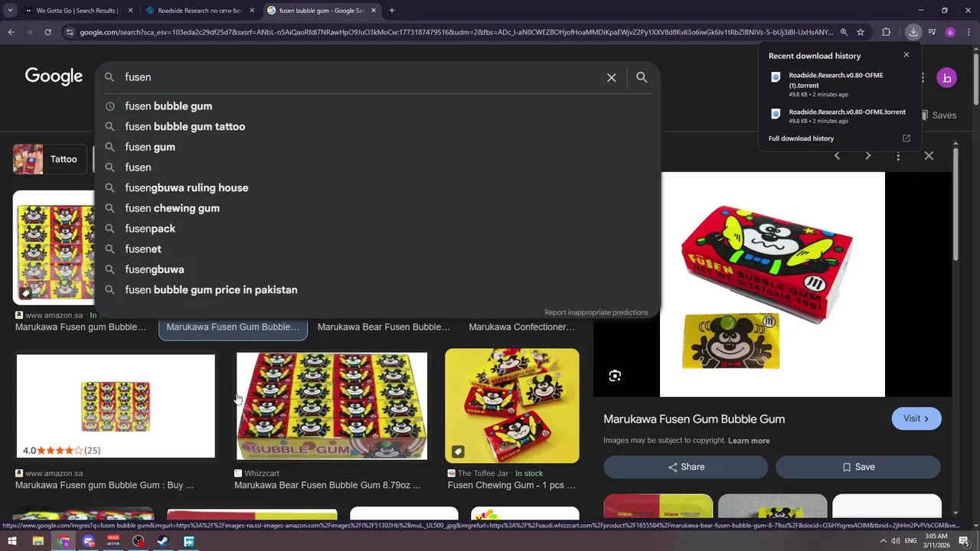
Task: Clear the search box with the X icon
Action: 611,77
